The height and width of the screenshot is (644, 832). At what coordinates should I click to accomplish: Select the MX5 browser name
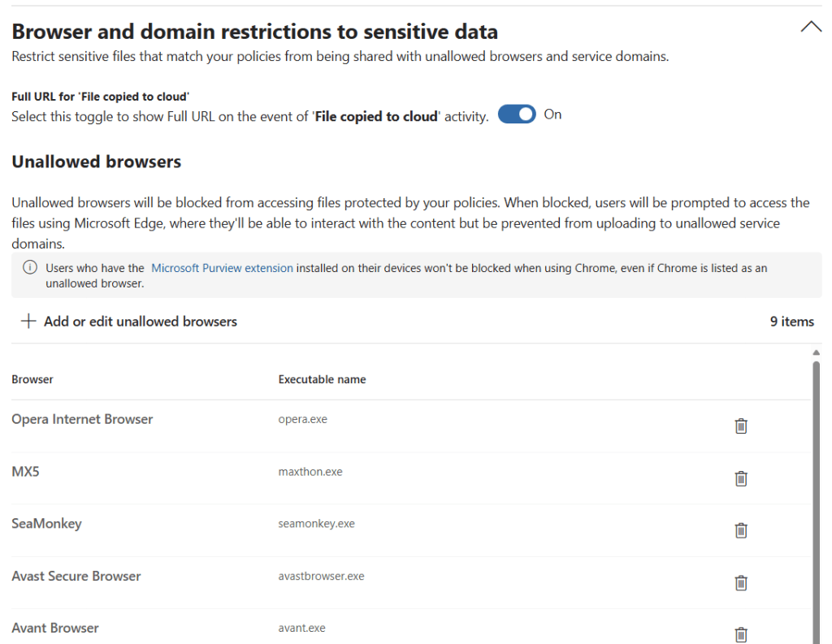click(25, 472)
